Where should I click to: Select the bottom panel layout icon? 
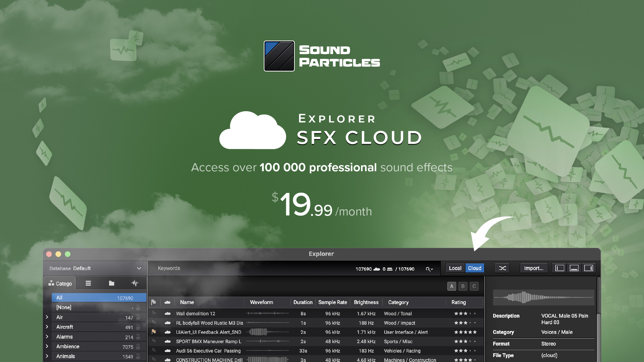point(573,268)
